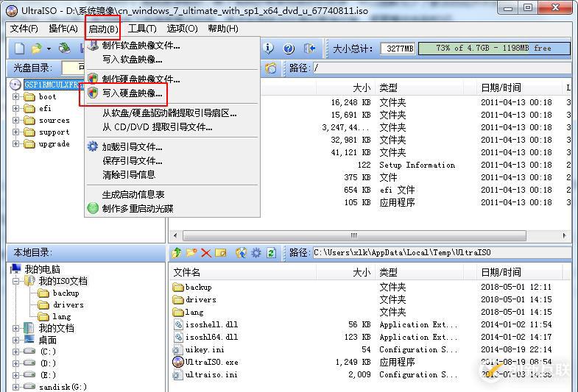Open the 工具(T) menu
The height and width of the screenshot is (392, 578).
point(142,29)
